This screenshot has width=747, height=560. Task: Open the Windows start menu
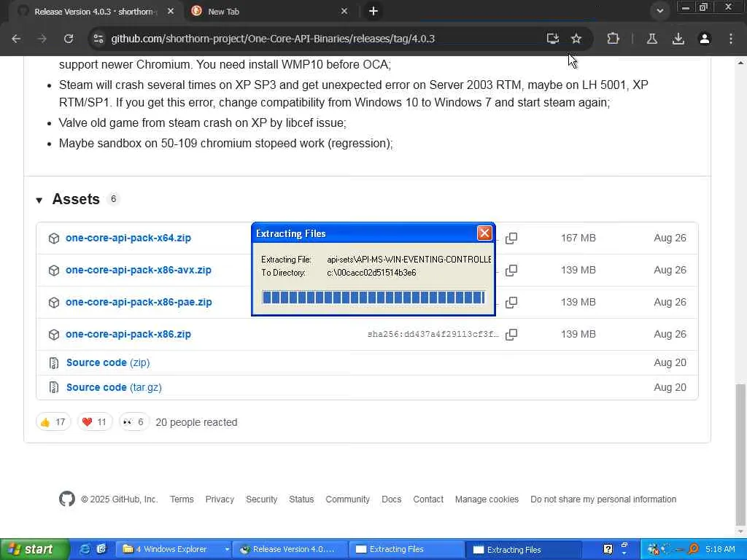tap(34, 549)
